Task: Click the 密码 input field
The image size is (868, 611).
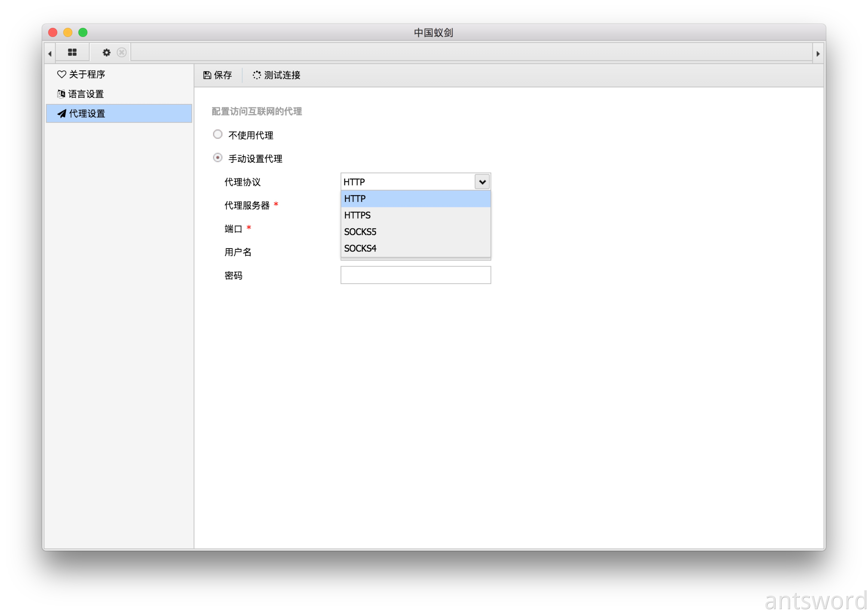Action: point(416,275)
